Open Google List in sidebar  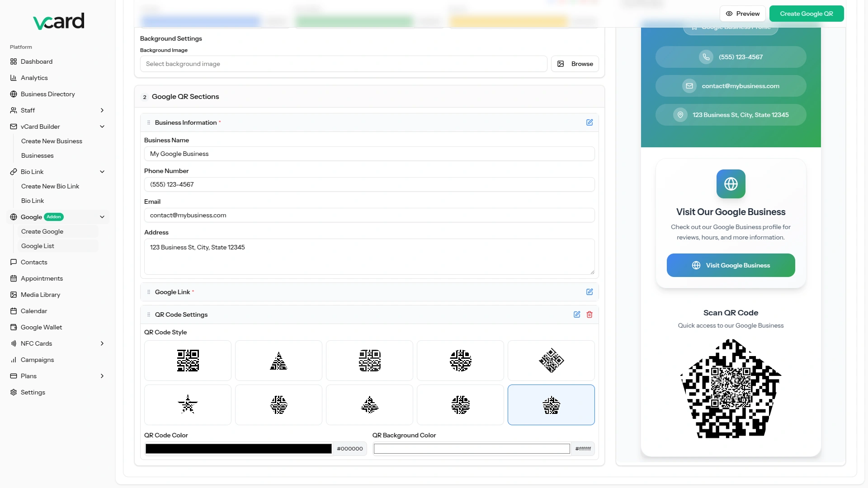[38, 246]
